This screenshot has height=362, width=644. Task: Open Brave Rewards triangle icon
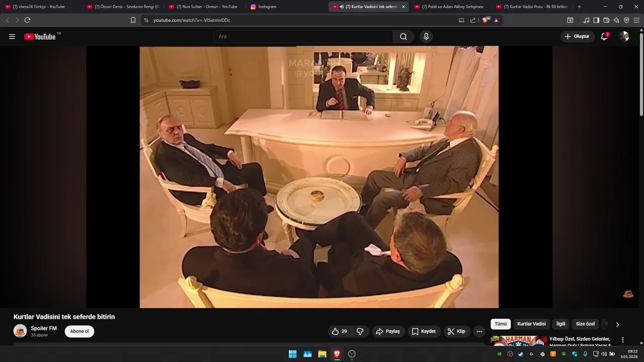[x=496, y=20]
